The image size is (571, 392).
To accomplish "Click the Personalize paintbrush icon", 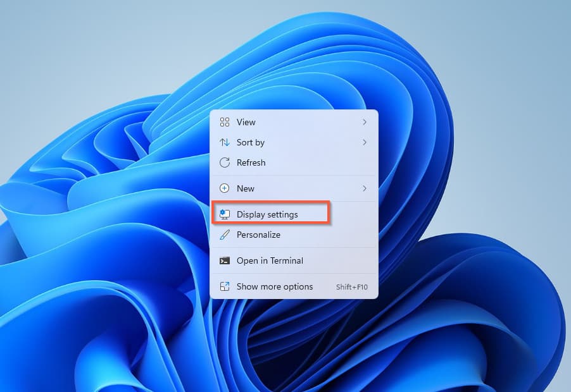I will tap(225, 235).
